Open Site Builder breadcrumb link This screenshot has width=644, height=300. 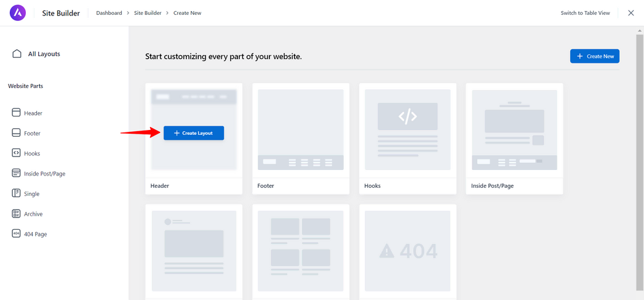tap(148, 13)
